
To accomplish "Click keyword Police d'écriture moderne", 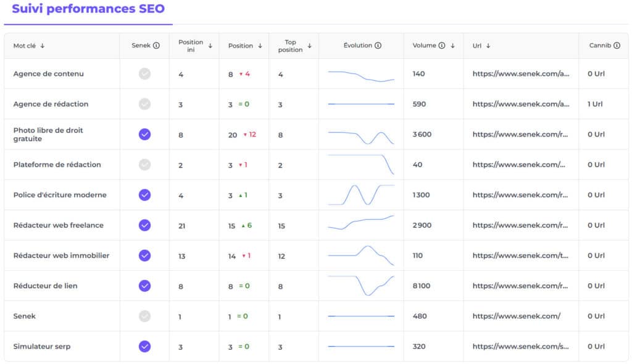I will coord(60,195).
